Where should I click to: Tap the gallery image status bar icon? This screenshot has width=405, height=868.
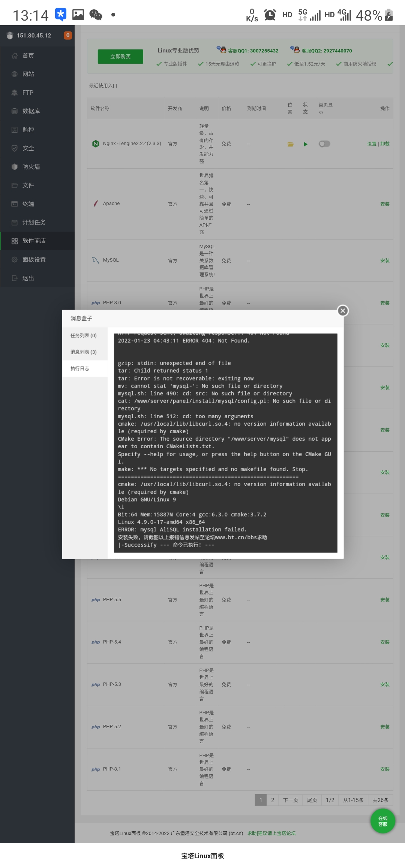pyautogui.click(x=78, y=15)
